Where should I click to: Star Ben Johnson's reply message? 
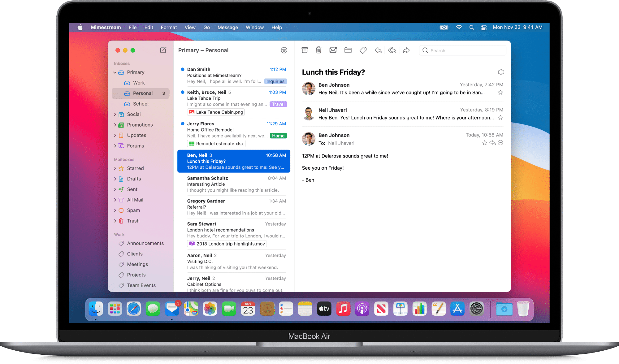484,143
